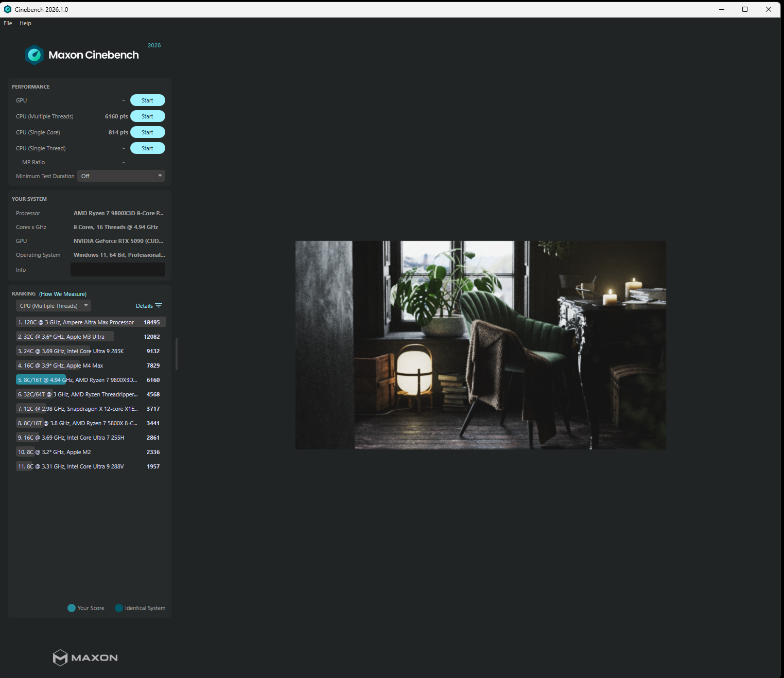
Task: Start the CPU (Single Core) benchmark
Action: tap(147, 132)
